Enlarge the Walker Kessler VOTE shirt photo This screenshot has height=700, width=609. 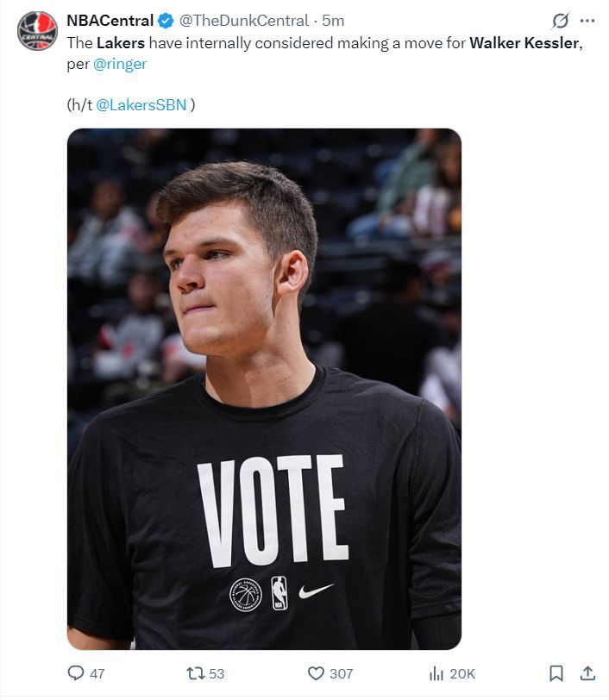point(264,389)
